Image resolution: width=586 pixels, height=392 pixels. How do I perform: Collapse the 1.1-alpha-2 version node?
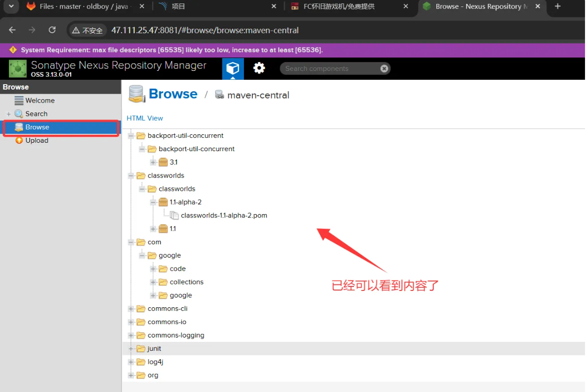click(153, 202)
